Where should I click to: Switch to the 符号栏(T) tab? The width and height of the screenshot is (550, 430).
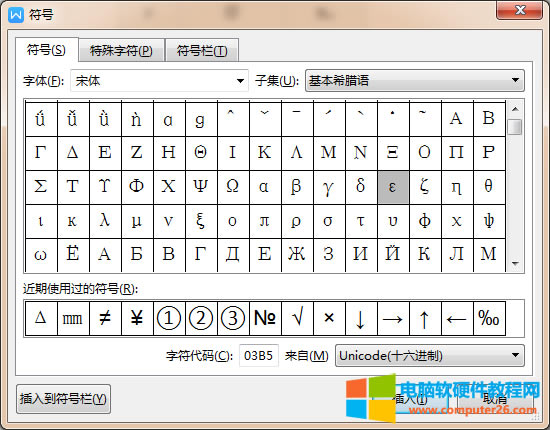click(202, 51)
